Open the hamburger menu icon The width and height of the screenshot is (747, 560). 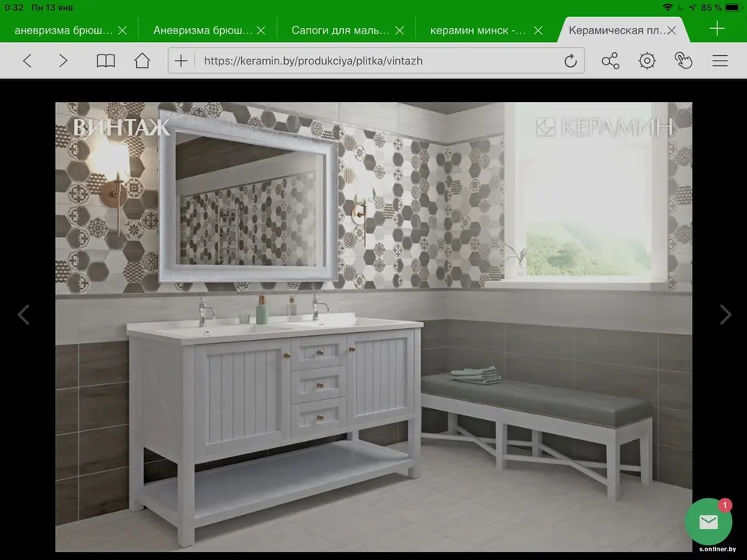point(720,61)
